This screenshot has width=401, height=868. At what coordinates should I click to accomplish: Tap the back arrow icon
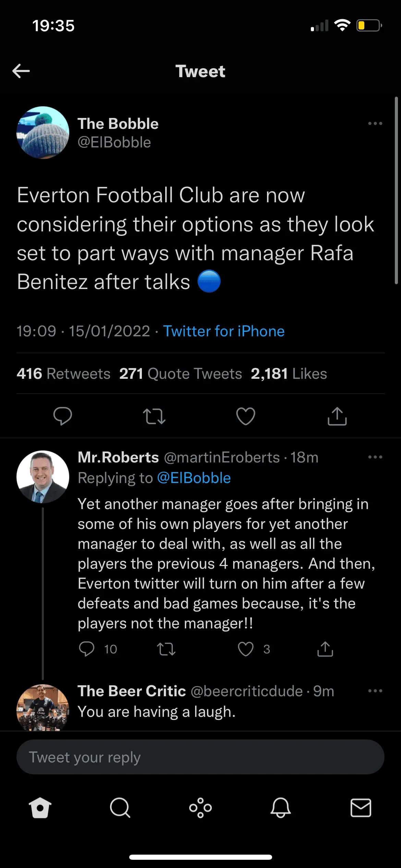point(21,71)
